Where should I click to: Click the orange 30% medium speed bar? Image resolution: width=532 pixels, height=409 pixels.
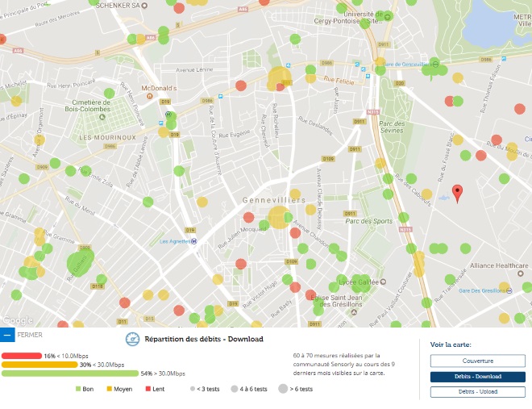point(39,365)
